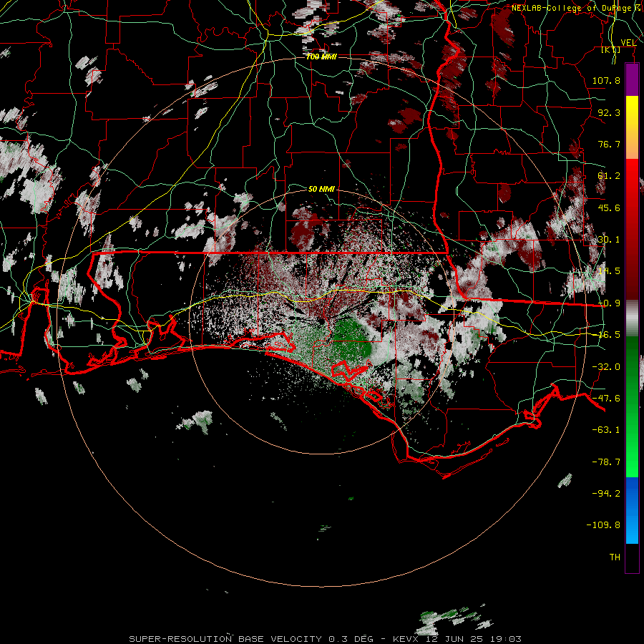This screenshot has height=644, width=644.
Task: Click the -109.8 velocity scale label
Action: coord(603,525)
